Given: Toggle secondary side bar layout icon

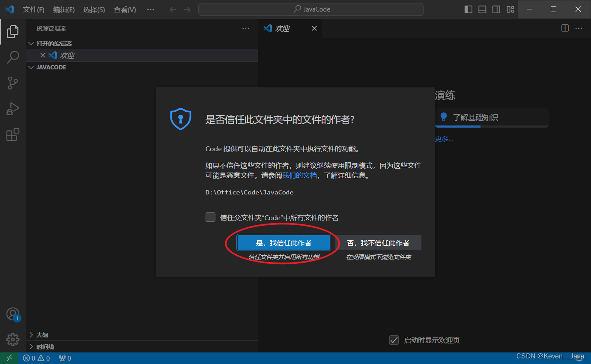Looking at the screenshot, I should pyautogui.click(x=496, y=9).
